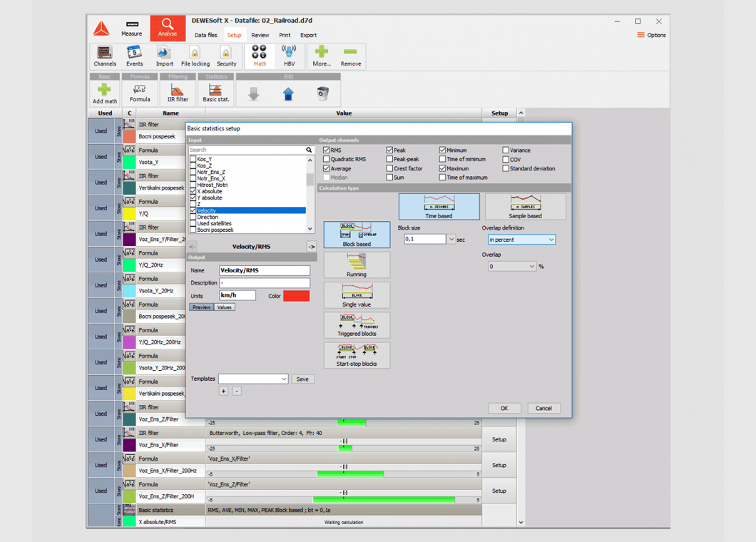The height and width of the screenshot is (542, 756).
Task: Switch to Analyse mode
Action: tap(168, 28)
